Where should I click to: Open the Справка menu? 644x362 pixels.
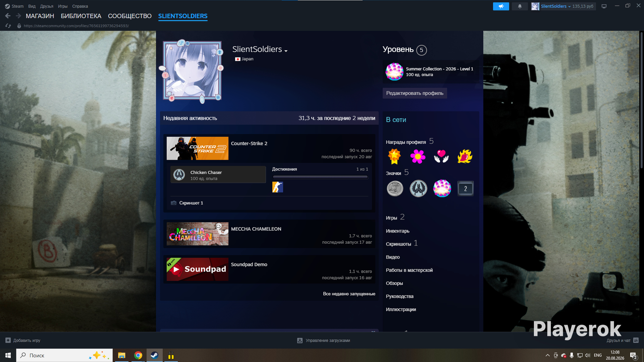tap(80, 6)
